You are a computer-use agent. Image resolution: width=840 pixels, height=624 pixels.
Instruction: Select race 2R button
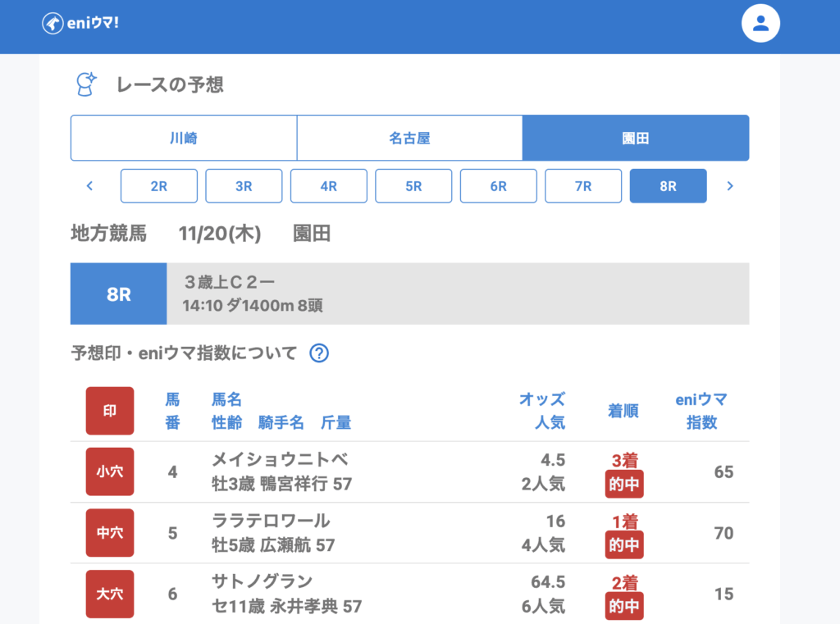pos(159,186)
